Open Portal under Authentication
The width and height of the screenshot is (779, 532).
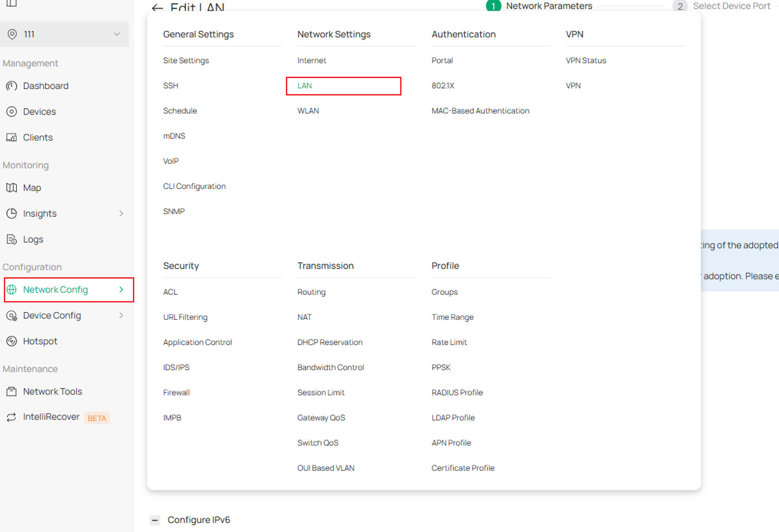click(442, 60)
